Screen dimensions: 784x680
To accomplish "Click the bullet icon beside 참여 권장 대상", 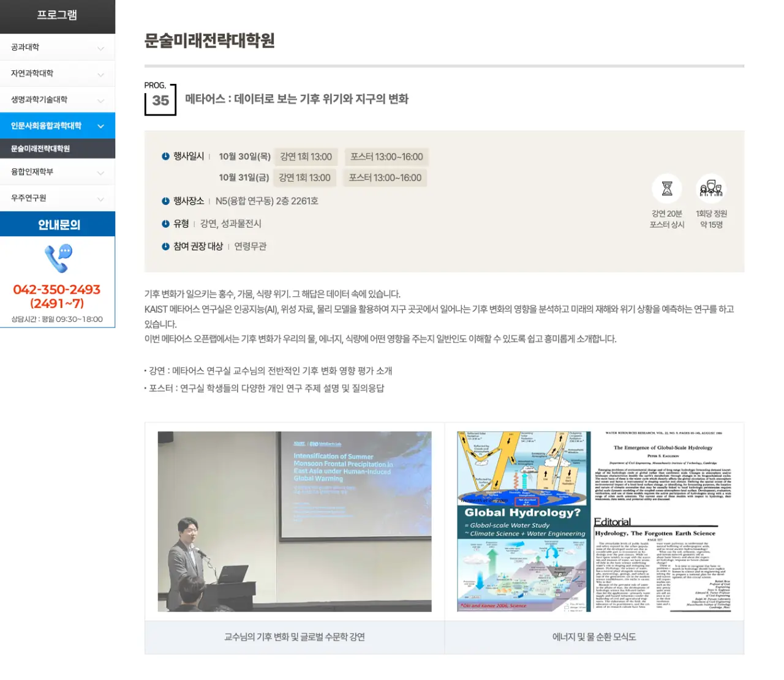I will 165,247.
